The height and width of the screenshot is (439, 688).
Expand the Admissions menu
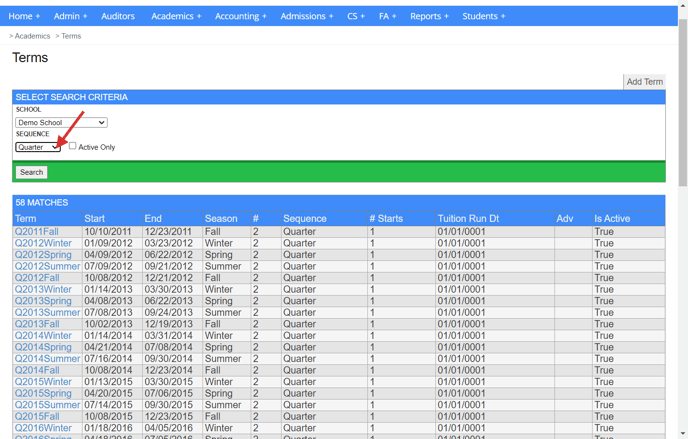[x=307, y=16]
